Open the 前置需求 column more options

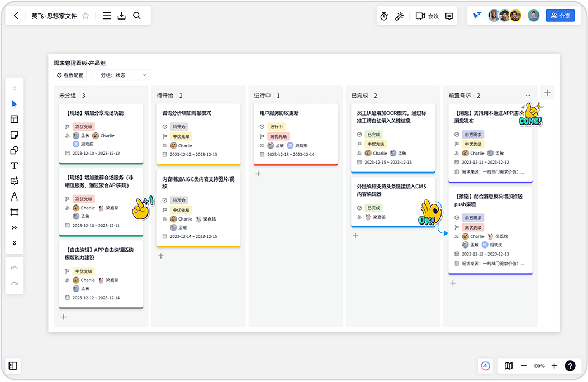pos(528,95)
